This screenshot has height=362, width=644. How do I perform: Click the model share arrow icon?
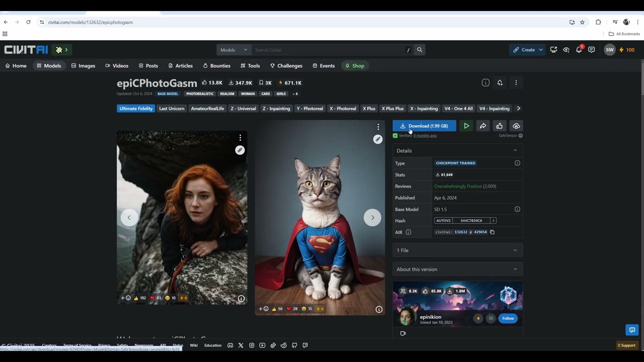coord(483,126)
